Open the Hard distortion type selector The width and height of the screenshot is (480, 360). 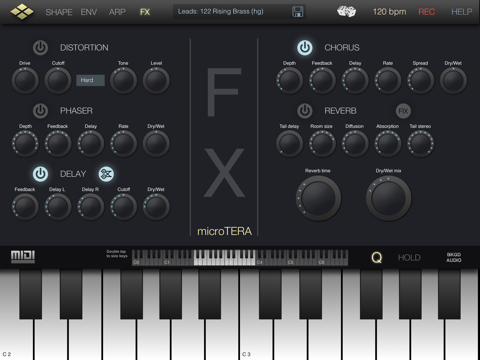coord(90,80)
